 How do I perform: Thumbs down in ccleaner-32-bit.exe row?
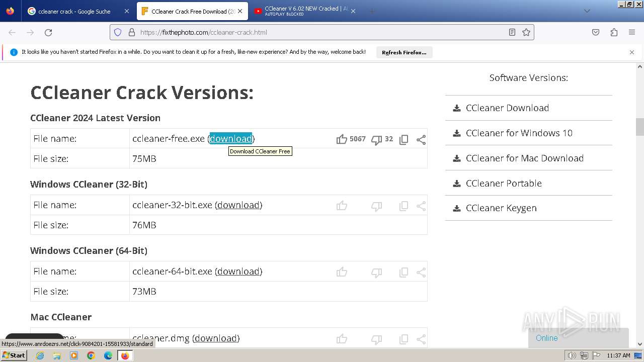coord(376,206)
